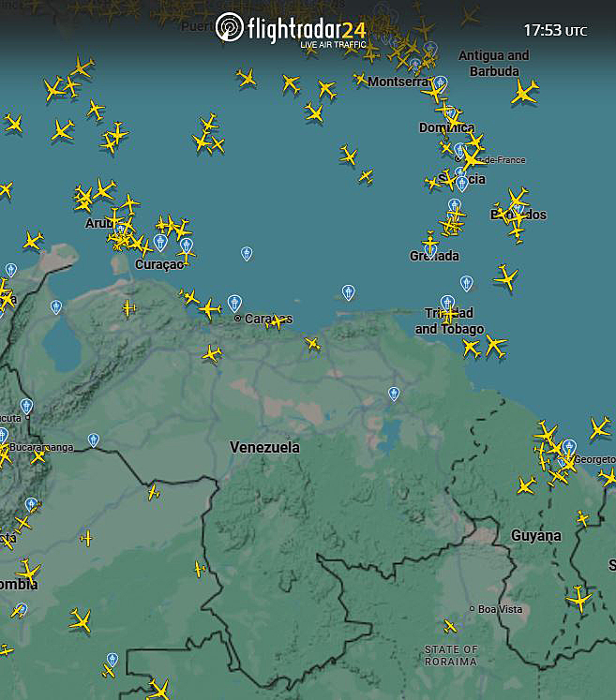Select the Boa Vista city marker

pyautogui.click(x=473, y=609)
